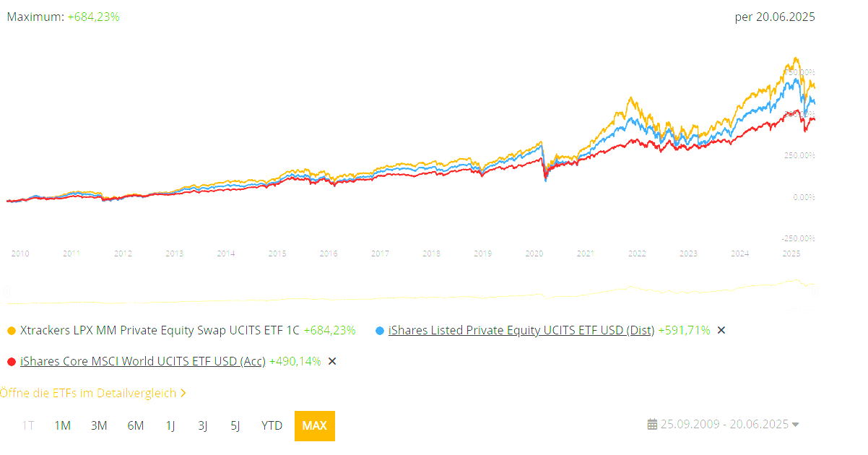This screenshot has height=455, width=868.
Task: Select the 1J one-year range
Action: [170, 425]
